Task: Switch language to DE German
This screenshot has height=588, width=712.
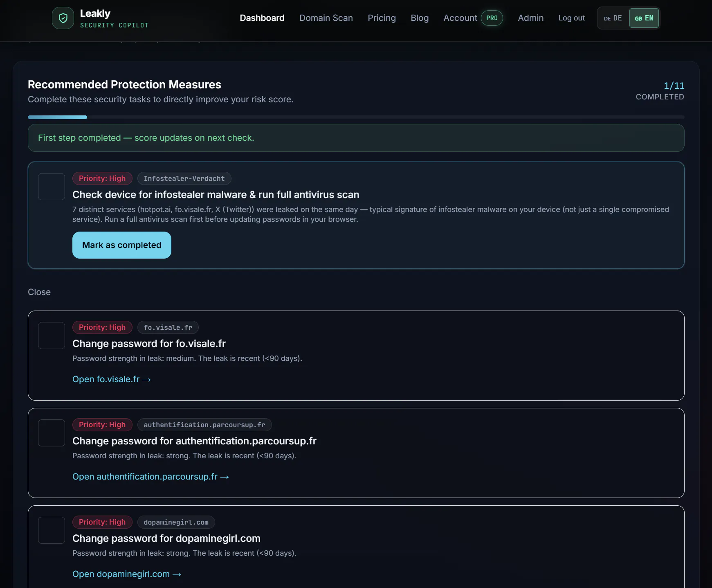Action: [613, 18]
